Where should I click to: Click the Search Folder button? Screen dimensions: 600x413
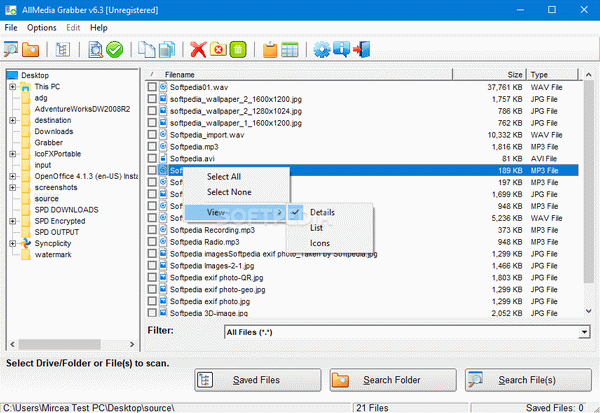coord(393,380)
